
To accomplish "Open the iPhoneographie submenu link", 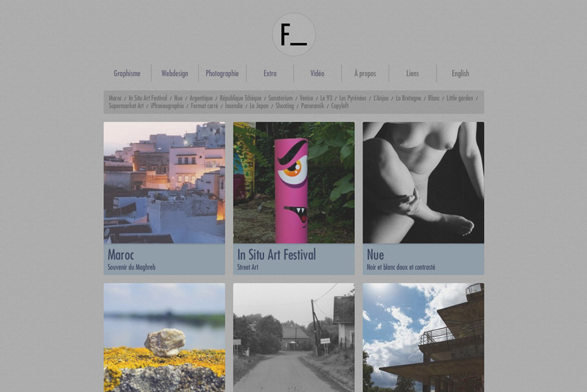I will [x=168, y=106].
